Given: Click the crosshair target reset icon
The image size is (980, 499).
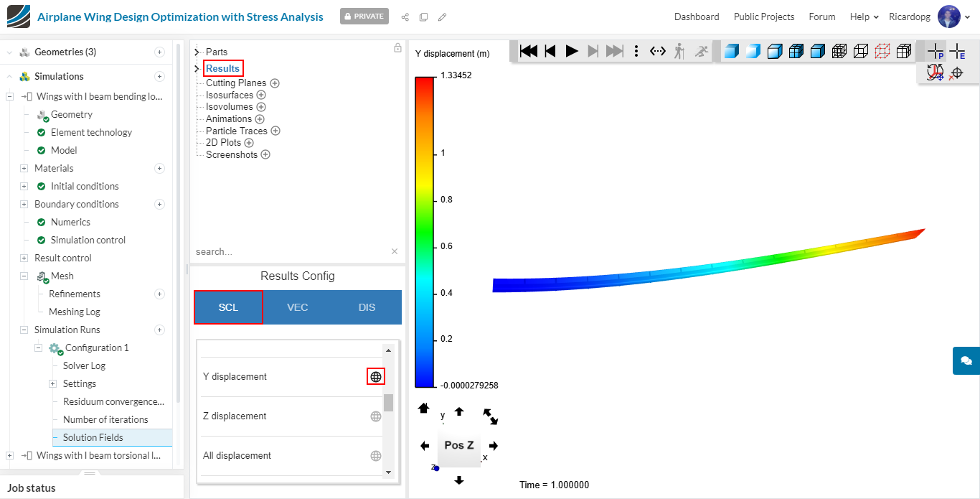Looking at the screenshot, I should click(x=956, y=73).
